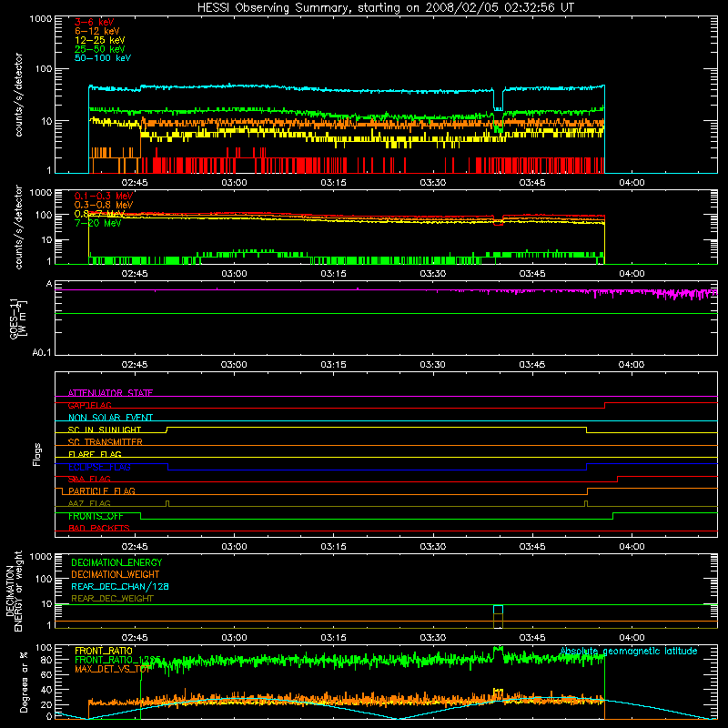The width and height of the screenshot is (728, 728).
Task: Click the SC_IN_SUNLIGHT flag label
Action: (x=105, y=430)
